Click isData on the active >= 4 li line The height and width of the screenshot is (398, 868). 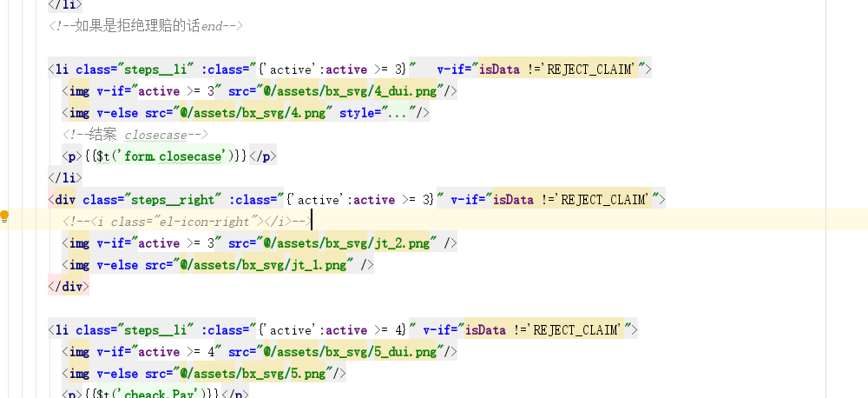(x=485, y=330)
